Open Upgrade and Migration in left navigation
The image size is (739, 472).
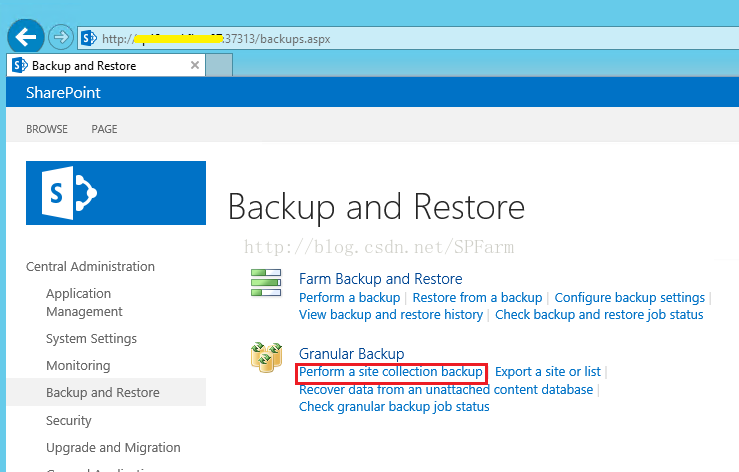(x=113, y=447)
